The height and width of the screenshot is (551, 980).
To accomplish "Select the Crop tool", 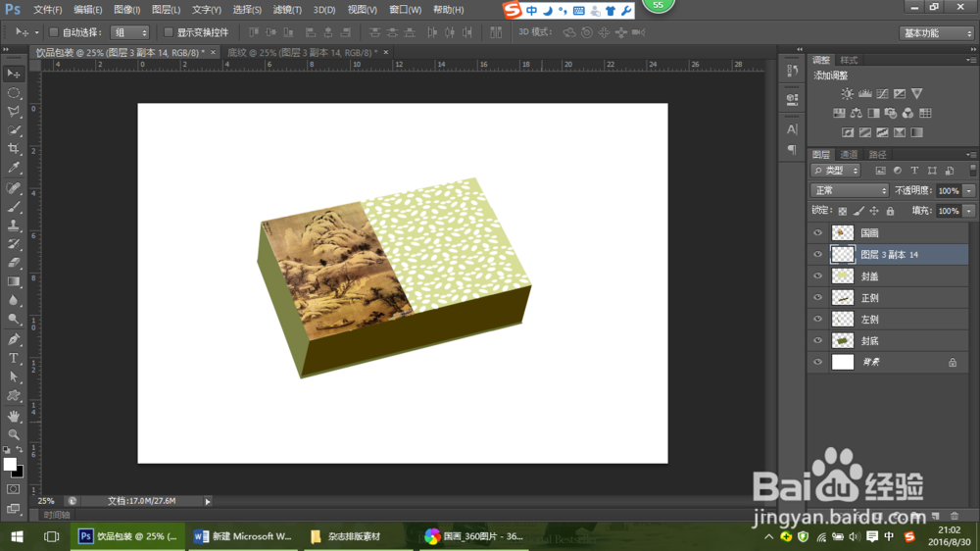I will pyautogui.click(x=13, y=149).
